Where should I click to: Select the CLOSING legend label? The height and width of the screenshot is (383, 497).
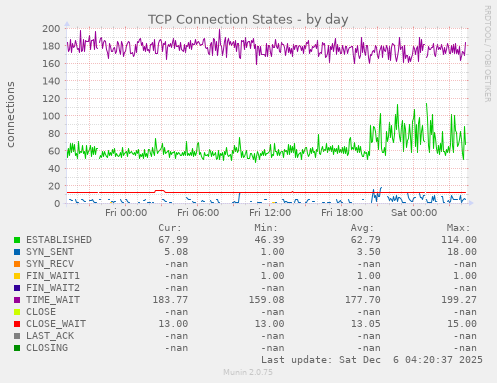(47, 348)
